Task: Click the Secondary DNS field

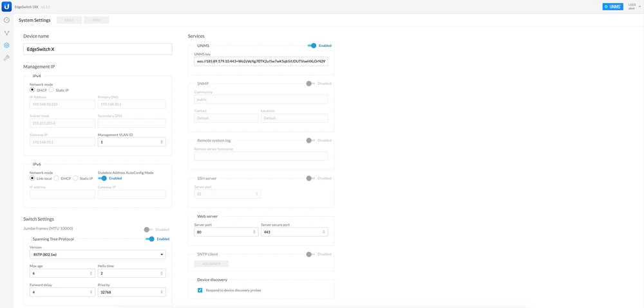Action: click(132, 123)
